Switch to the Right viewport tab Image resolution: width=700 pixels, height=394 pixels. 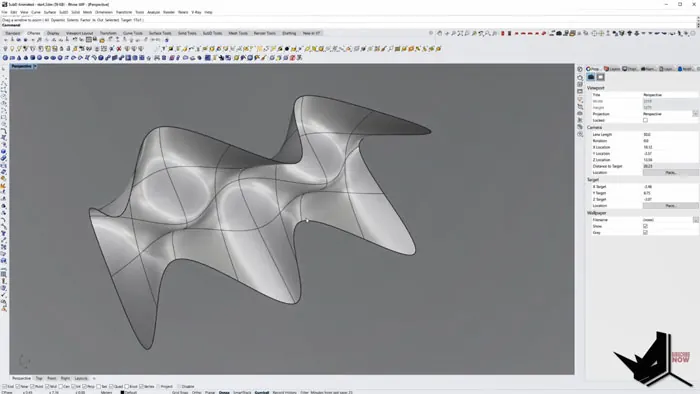(x=65, y=378)
